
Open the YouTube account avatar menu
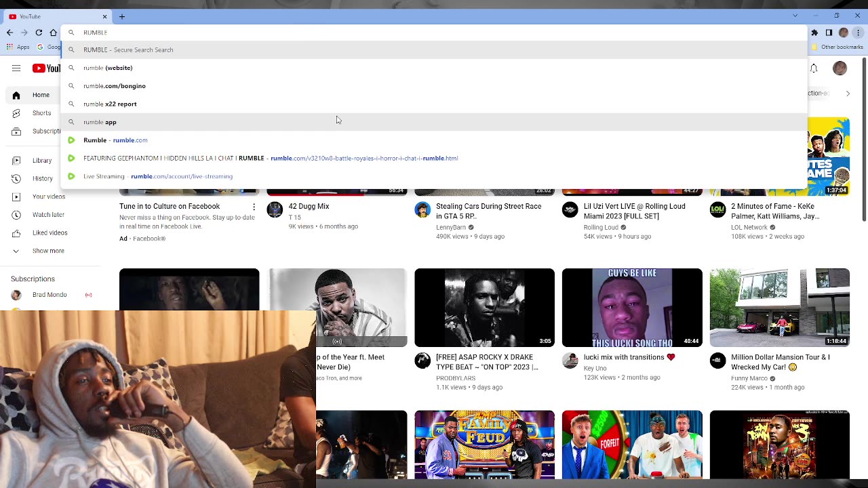(840, 68)
